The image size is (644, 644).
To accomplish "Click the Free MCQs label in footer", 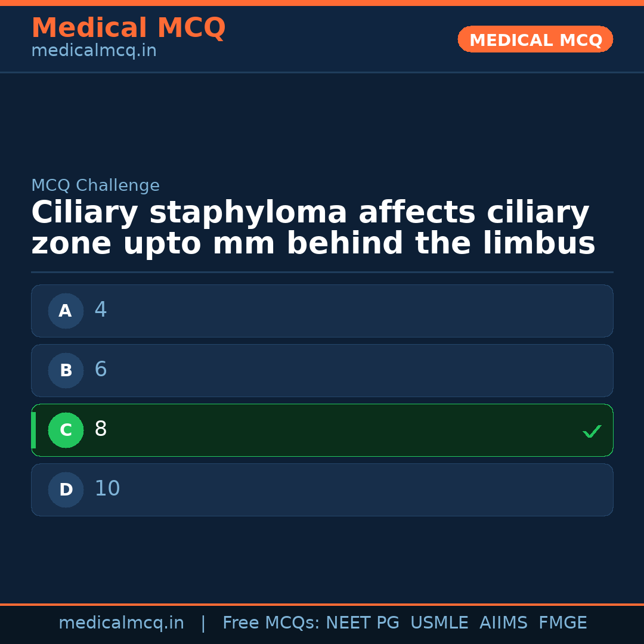I will (271, 623).
